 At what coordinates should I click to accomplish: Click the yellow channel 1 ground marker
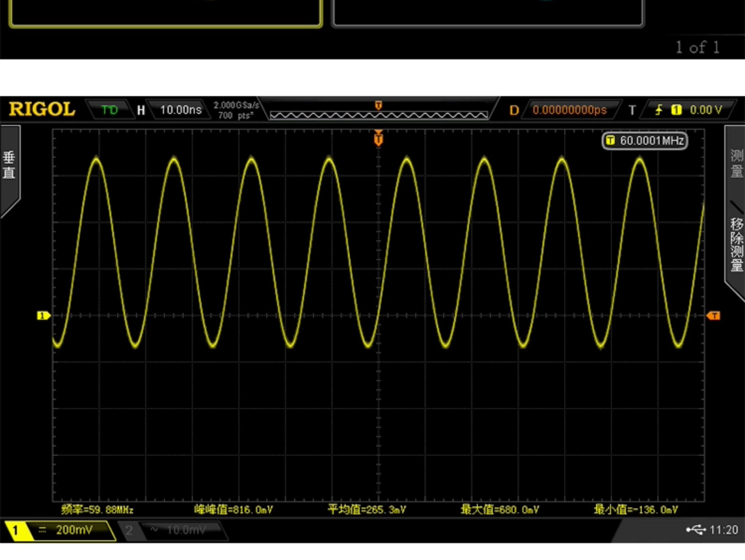tap(44, 315)
